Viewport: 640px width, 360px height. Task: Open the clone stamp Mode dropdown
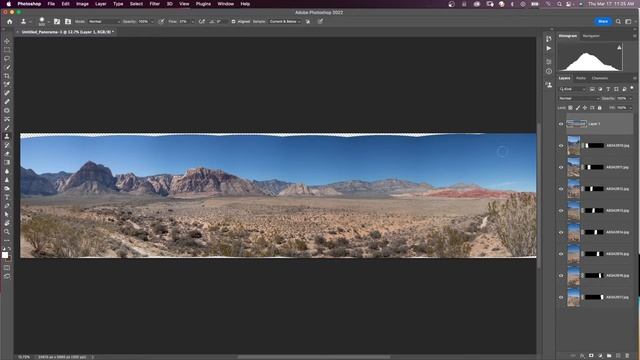click(104, 22)
